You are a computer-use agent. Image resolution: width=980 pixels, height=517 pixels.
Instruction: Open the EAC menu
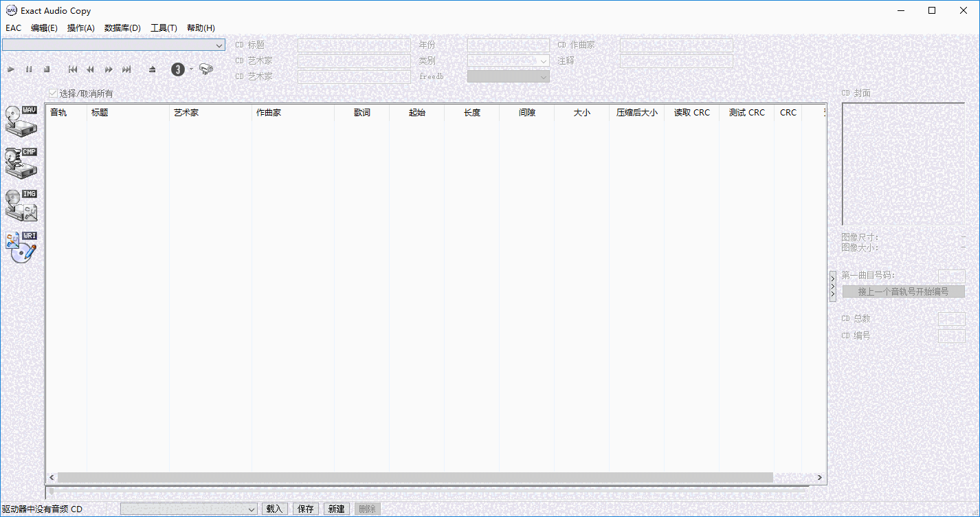pyautogui.click(x=13, y=27)
